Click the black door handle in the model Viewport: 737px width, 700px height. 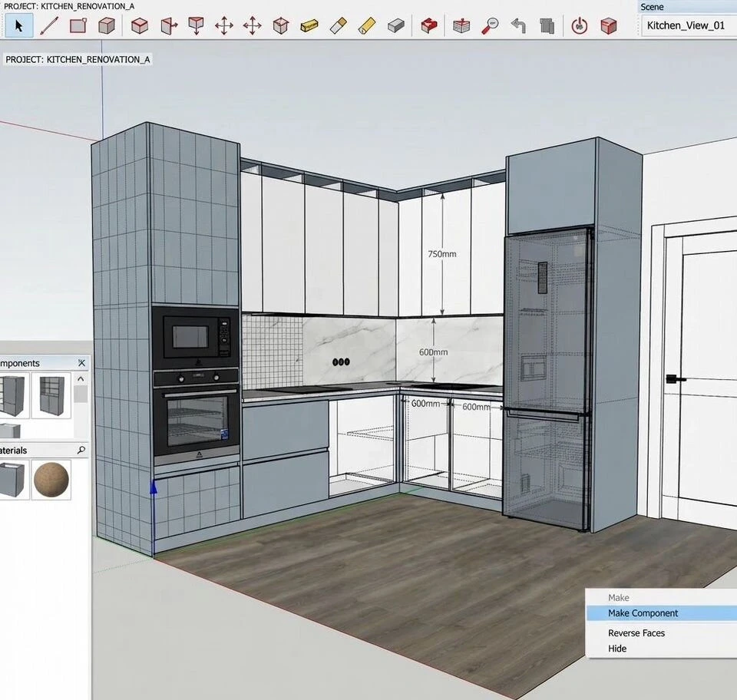coord(676,378)
